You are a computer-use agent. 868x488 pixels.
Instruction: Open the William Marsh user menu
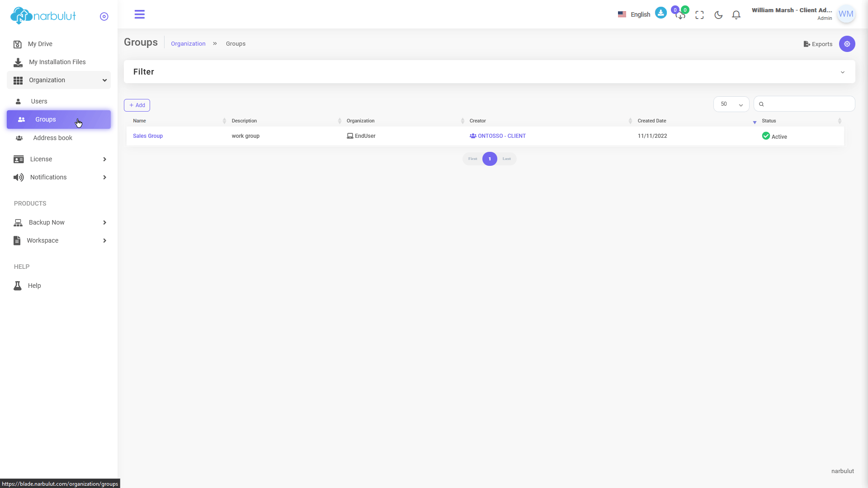point(792,14)
